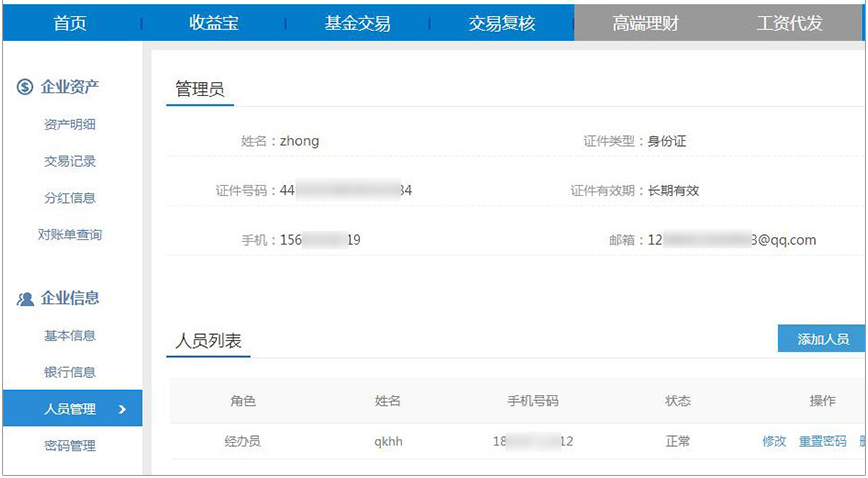Viewport: 868px width, 478px height.
Task: Click the 企业信息 people icon
Action: point(25,299)
